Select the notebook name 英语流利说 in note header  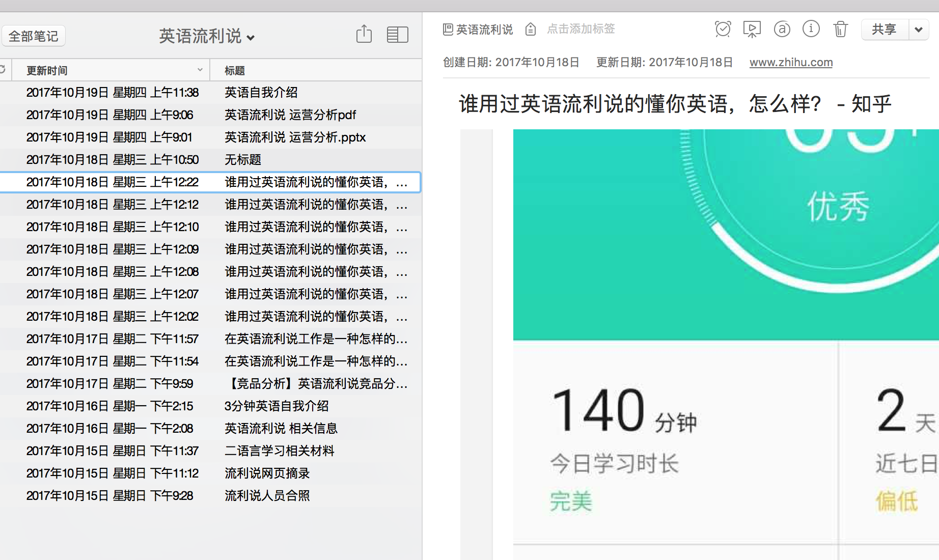coord(484,30)
